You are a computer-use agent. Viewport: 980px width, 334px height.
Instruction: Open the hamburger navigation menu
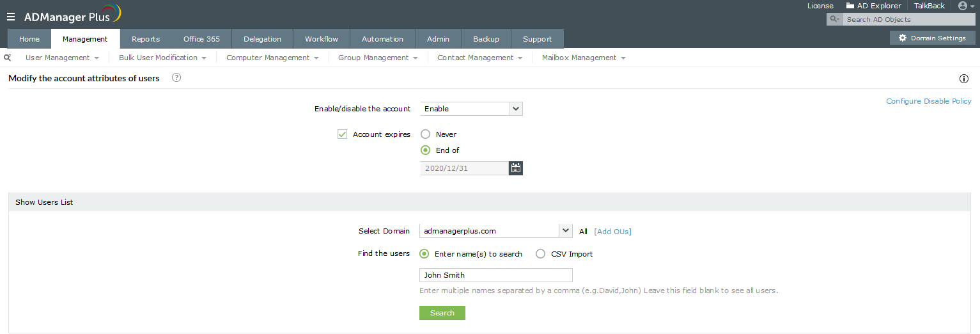(11, 17)
